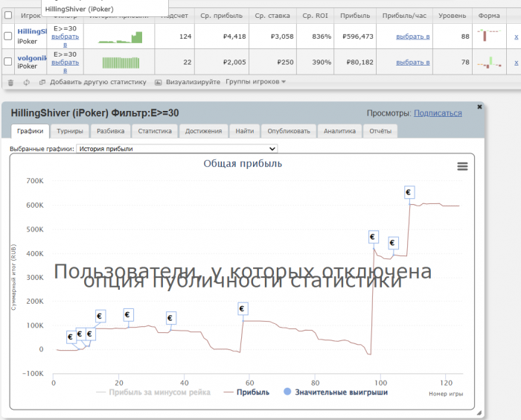Click the ₽80,182 profit cell

pos(359,63)
